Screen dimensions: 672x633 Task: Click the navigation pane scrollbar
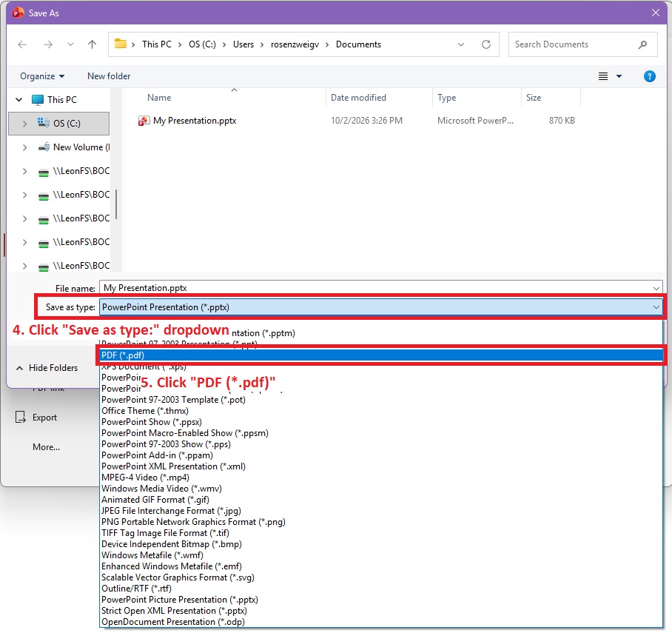point(115,204)
